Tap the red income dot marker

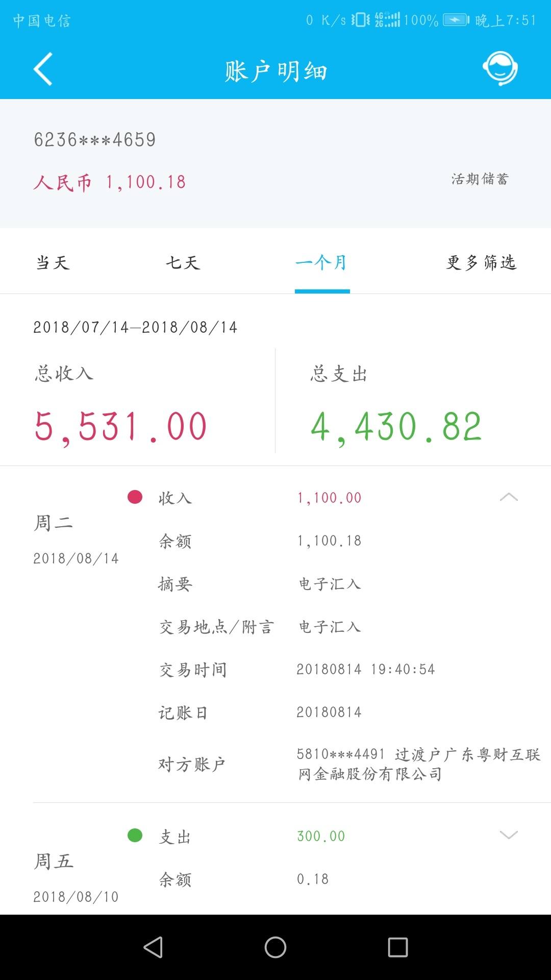[135, 497]
